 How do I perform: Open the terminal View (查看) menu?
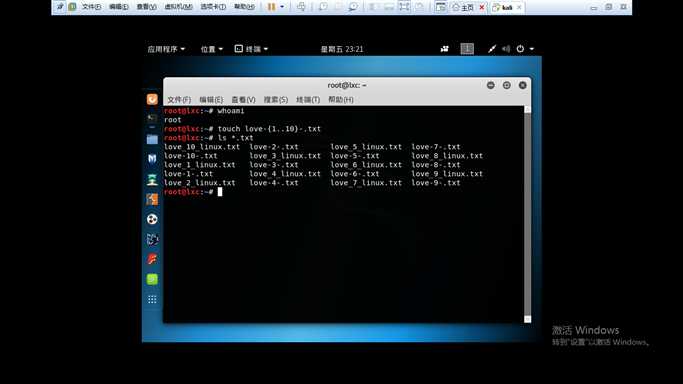click(243, 99)
